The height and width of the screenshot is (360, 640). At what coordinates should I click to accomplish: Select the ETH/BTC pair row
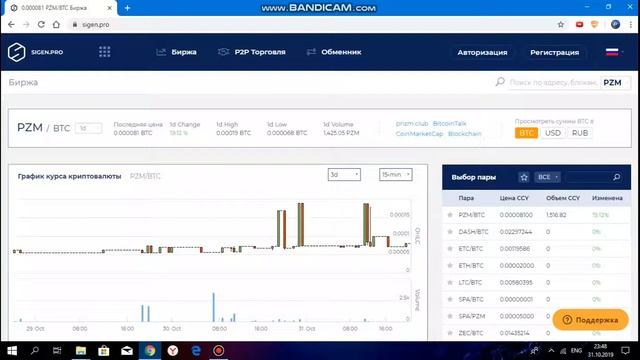point(536,266)
